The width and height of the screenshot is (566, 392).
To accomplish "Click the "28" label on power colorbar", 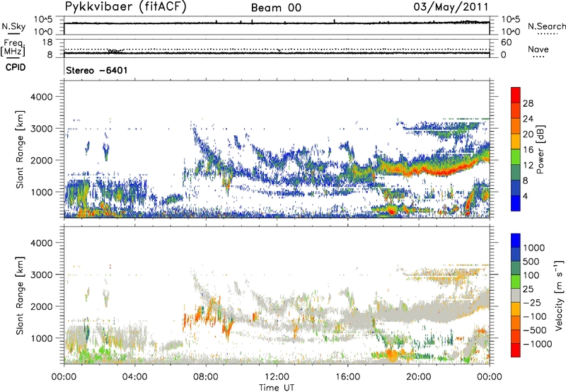I will coord(528,103).
